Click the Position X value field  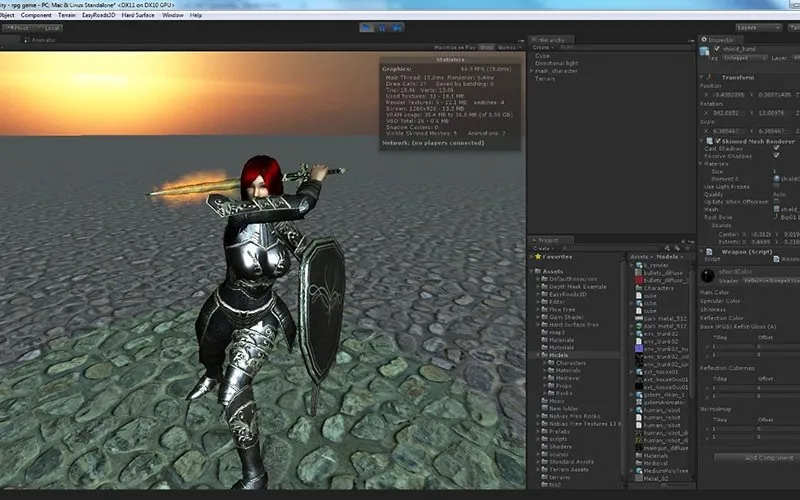point(730,95)
